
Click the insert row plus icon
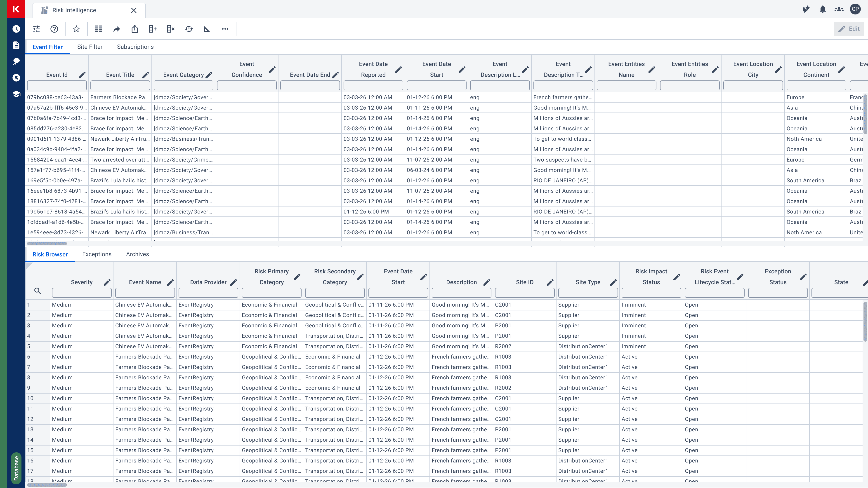click(x=153, y=29)
